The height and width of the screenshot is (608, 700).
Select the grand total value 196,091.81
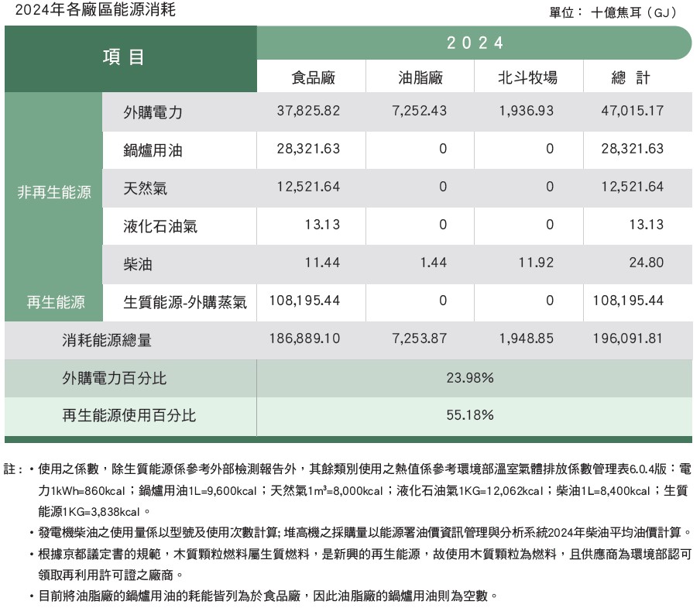pyautogui.click(x=632, y=339)
